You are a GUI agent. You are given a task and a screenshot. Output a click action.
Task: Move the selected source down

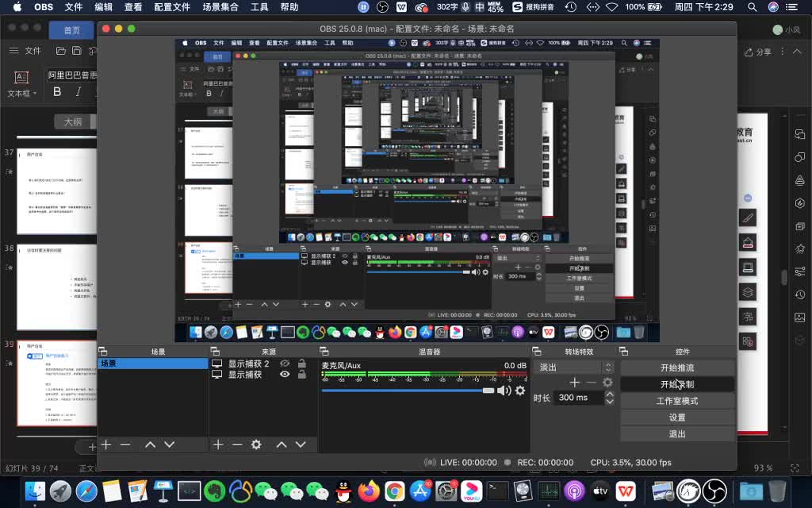tap(301, 444)
